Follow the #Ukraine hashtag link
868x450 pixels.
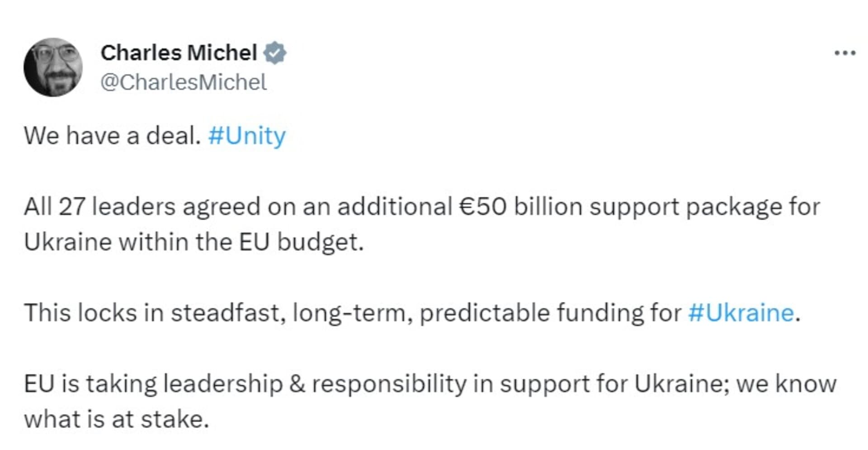(741, 313)
